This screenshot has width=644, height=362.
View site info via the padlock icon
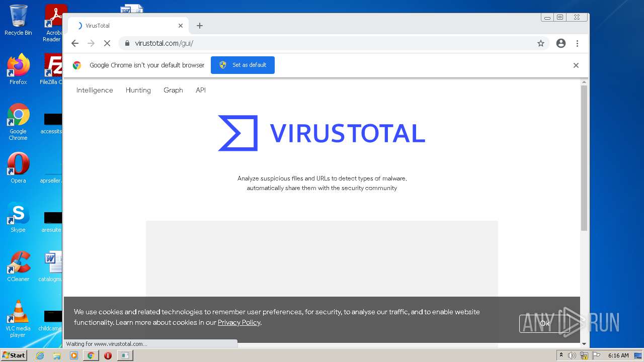pyautogui.click(x=127, y=43)
